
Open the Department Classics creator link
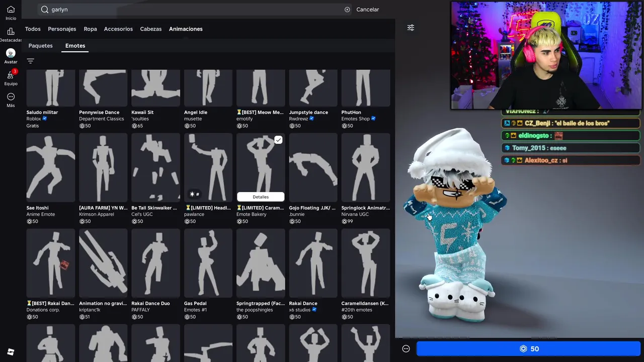[102, 119]
